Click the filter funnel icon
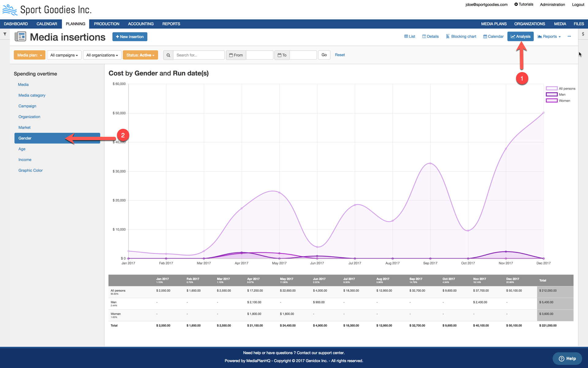 [x=5, y=34]
